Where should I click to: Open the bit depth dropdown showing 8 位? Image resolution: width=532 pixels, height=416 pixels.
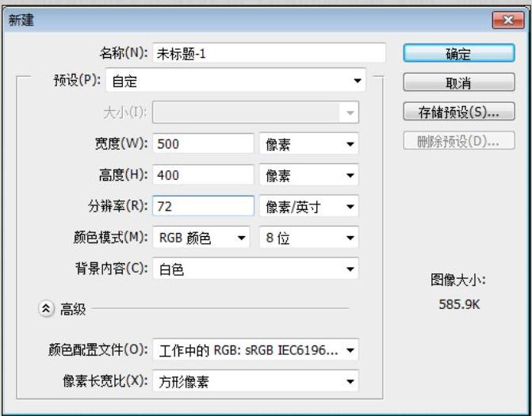click(308, 238)
